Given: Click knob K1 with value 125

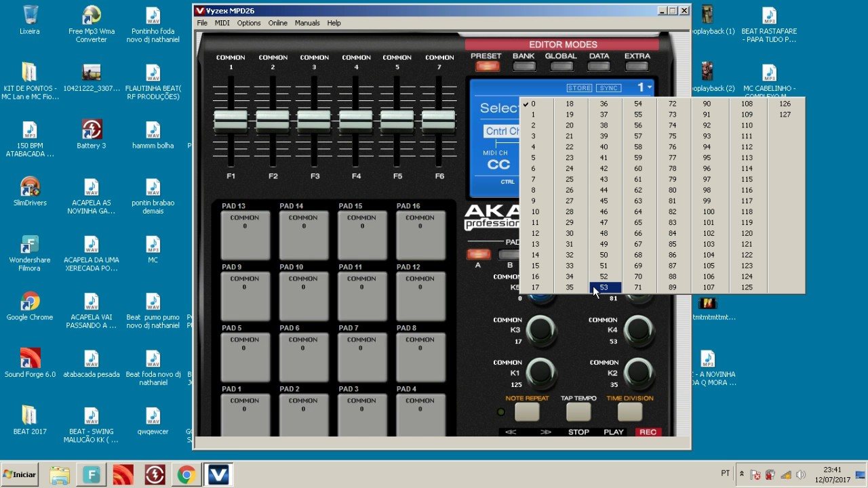Looking at the screenshot, I should click(x=540, y=372).
